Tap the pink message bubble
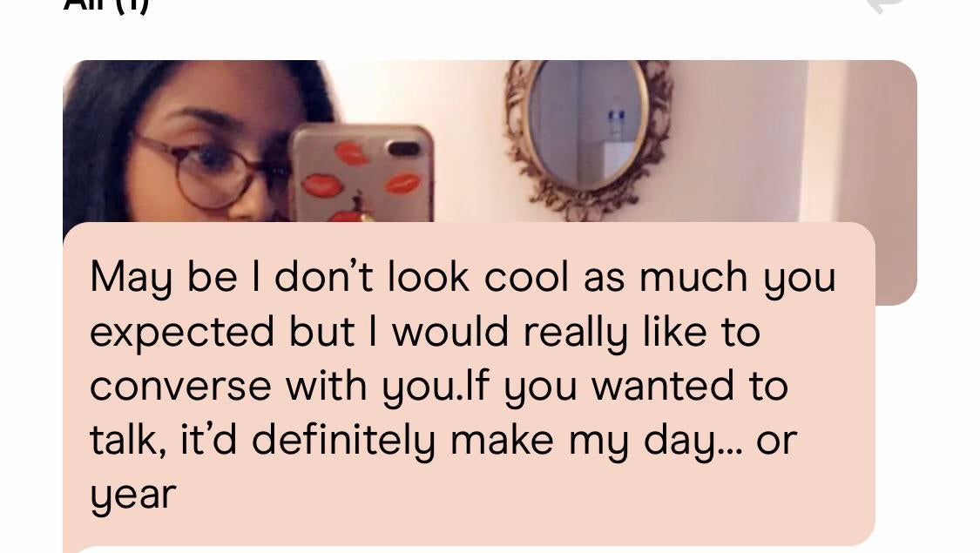This screenshot has width=980, height=553. click(x=469, y=383)
